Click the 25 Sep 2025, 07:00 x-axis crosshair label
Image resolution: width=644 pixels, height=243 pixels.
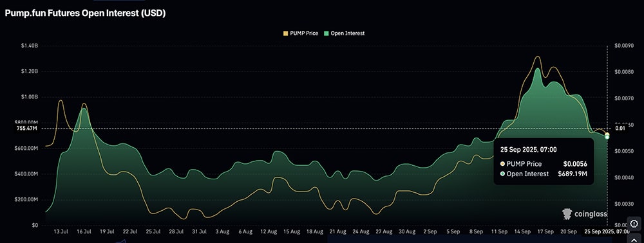point(607,232)
